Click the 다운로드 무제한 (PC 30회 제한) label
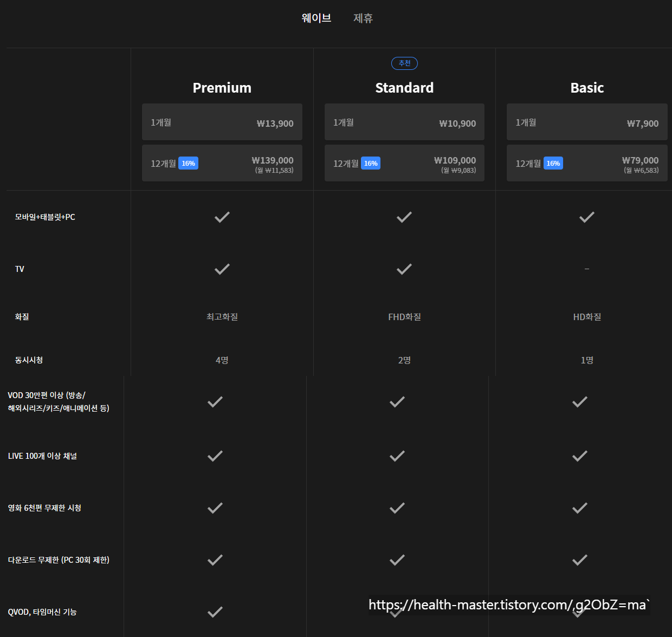This screenshot has width=672, height=637. 59,560
